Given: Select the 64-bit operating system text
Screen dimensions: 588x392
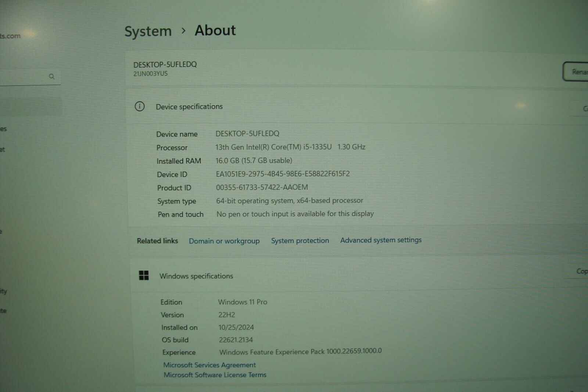Looking at the screenshot, I should [x=290, y=200].
